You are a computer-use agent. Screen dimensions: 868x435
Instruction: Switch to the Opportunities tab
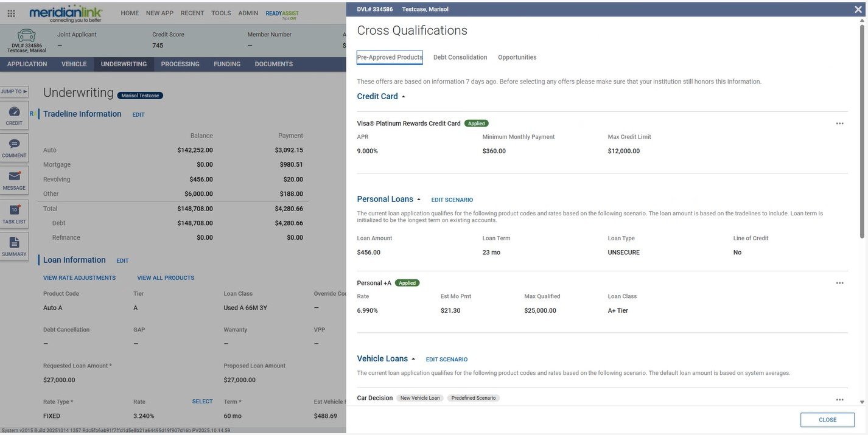click(x=517, y=57)
